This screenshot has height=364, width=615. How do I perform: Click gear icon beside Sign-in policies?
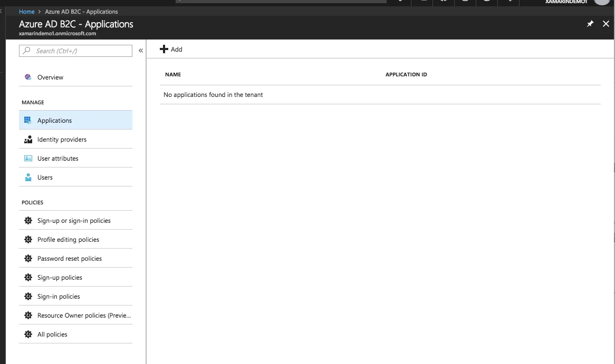coord(28,297)
